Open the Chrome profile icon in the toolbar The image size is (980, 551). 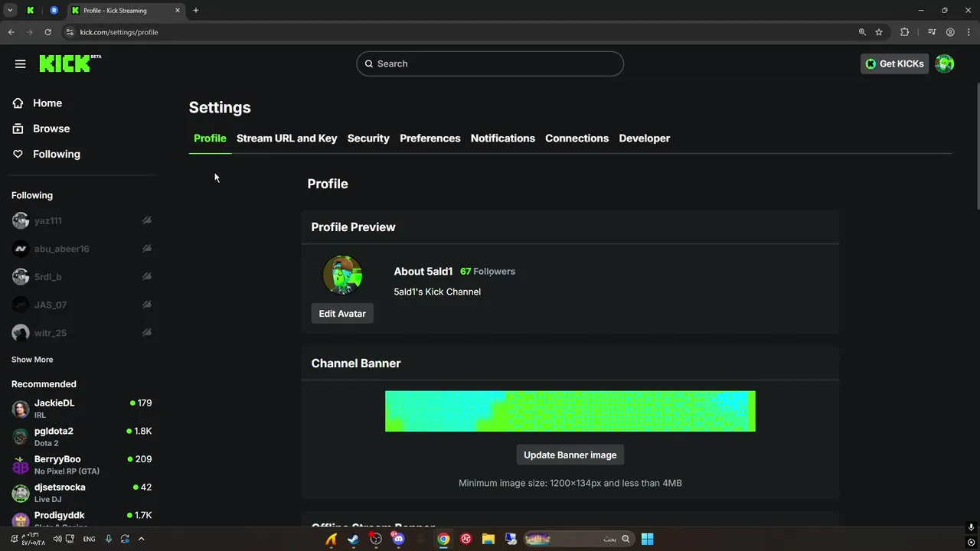click(x=950, y=32)
